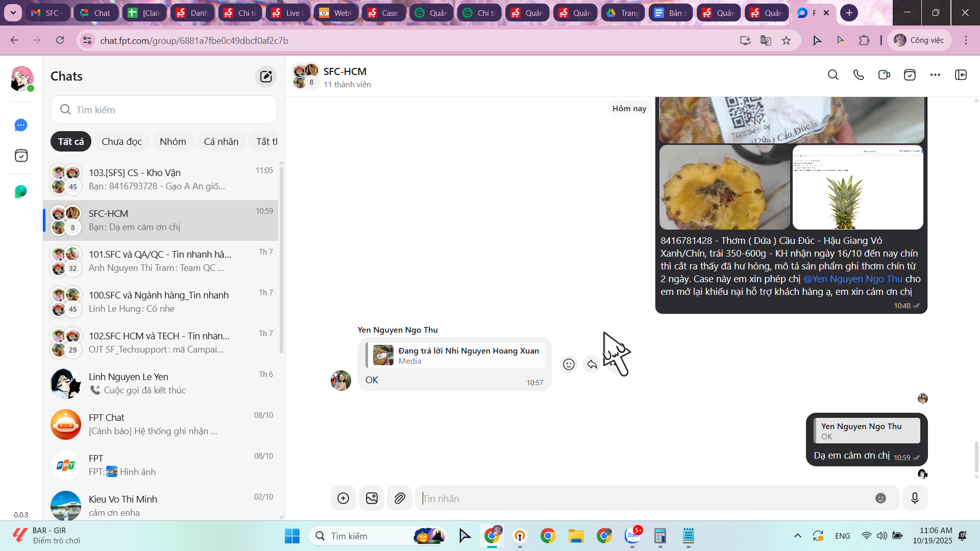
Task: Select the Chưa đọc filter tab
Action: pos(121,141)
